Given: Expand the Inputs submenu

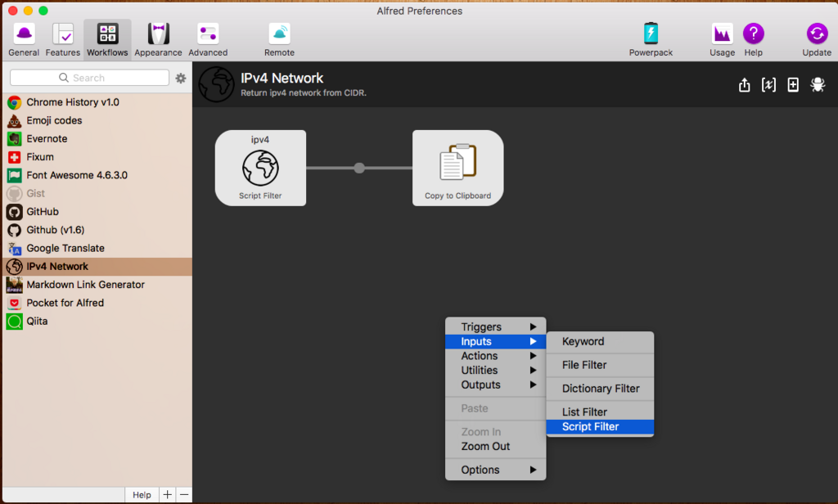Looking at the screenshot, I should (495, 341).
